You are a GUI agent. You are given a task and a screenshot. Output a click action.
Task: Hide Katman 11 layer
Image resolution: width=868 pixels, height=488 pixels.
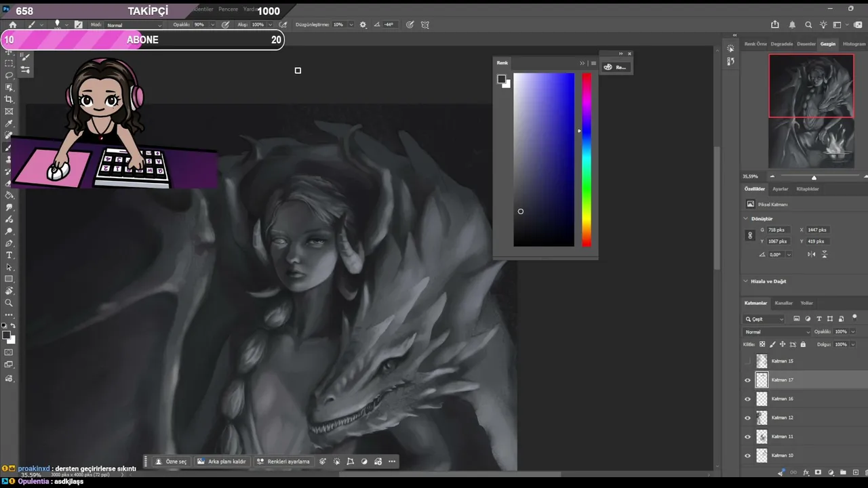coord(748,437)
